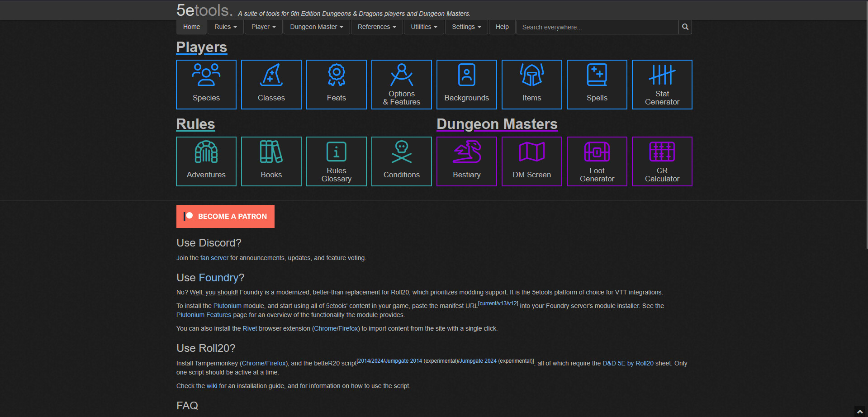868x417 pixels.
Task: Open the CR Calculator abacus tile
Action: coord(662,161)
